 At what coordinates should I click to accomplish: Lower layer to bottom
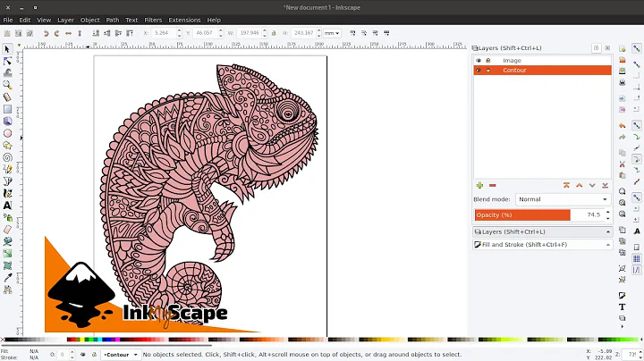[605, 186]
